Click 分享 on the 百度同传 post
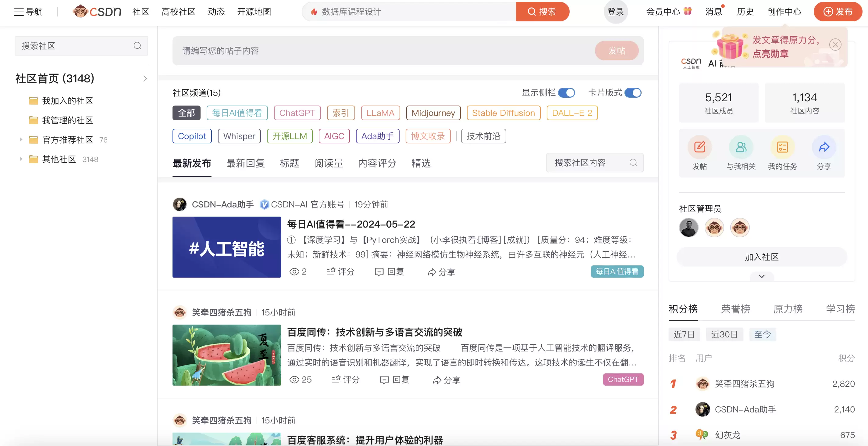This screenshot has height=446, width=868. pyautogui.click(x=446, y=380)
